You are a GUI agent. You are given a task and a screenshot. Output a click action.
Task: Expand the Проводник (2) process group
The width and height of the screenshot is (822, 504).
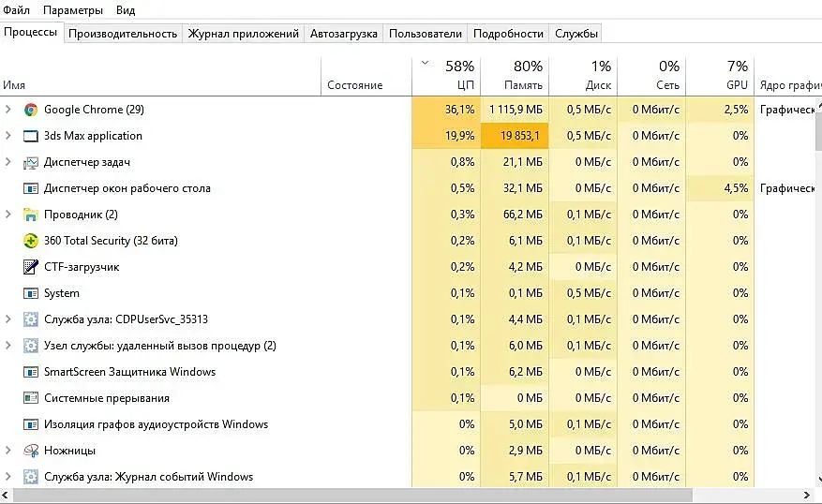coord(7,215)
